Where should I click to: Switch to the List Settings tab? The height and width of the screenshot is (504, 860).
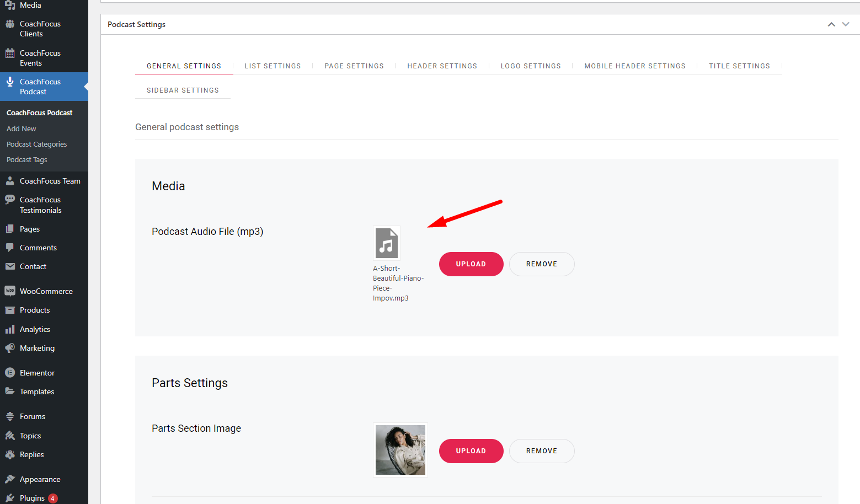(x=273, y=66)
